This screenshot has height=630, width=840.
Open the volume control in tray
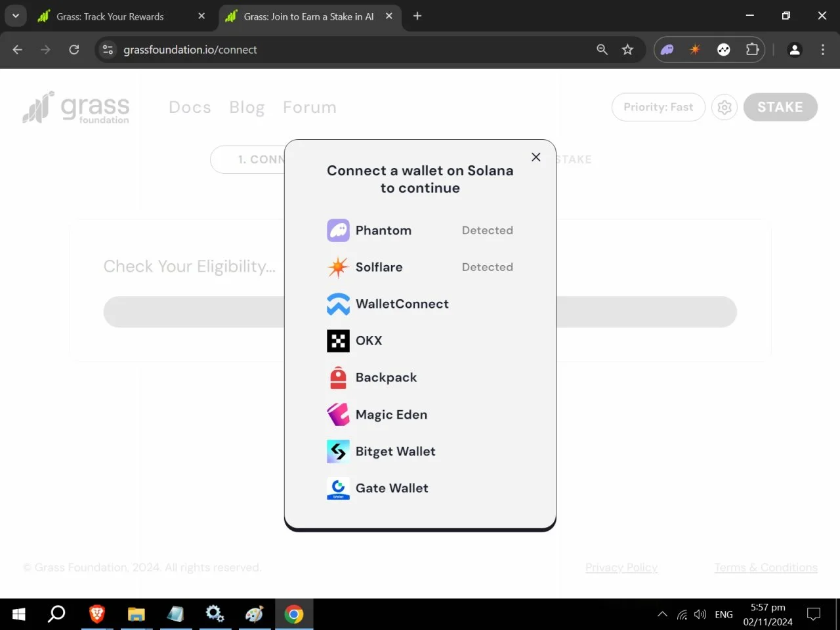(x=700, y=614)
